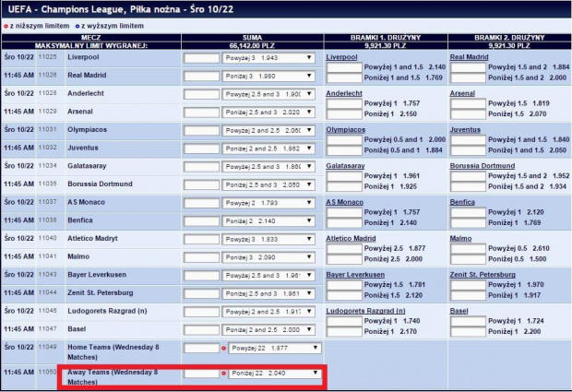Image resolution: width=572 pixels, height=392 pixels.
Task: Open Home Teams Powyżej 22 dropdown
Action: pyautogui.click(x=275, y=349)
